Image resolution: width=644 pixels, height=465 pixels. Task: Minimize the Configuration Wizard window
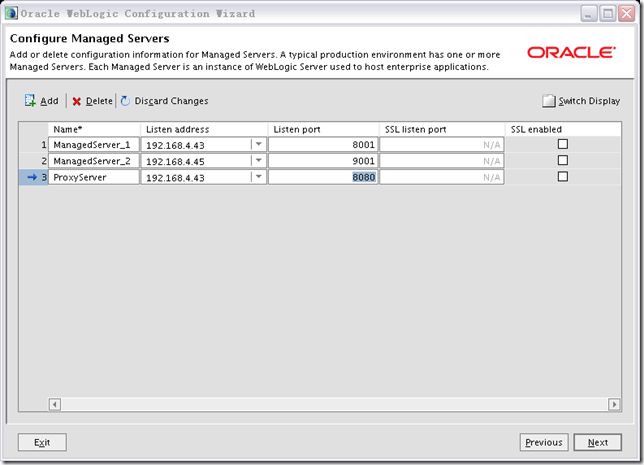pyautogui.click(x=589, y=14)
